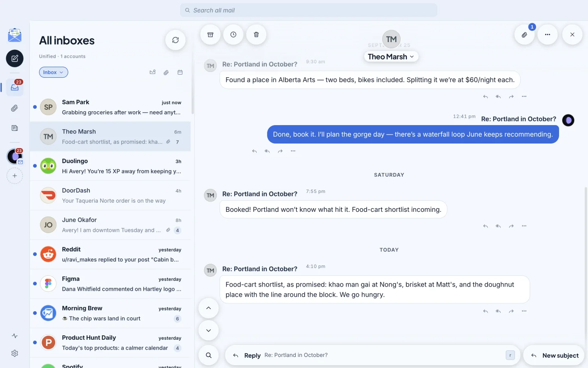Reply to the 4:10 pm message
The image size is (588, 368).
pos(486,311)
